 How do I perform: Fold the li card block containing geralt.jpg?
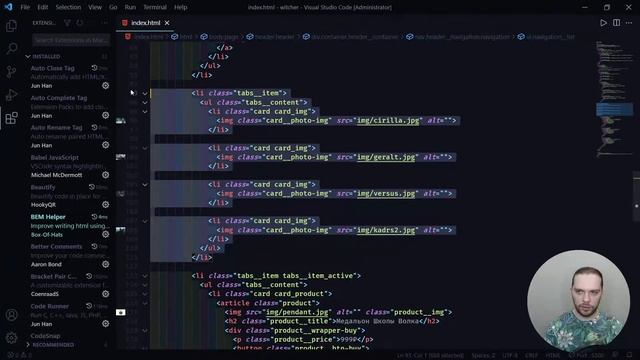point(145,148)
